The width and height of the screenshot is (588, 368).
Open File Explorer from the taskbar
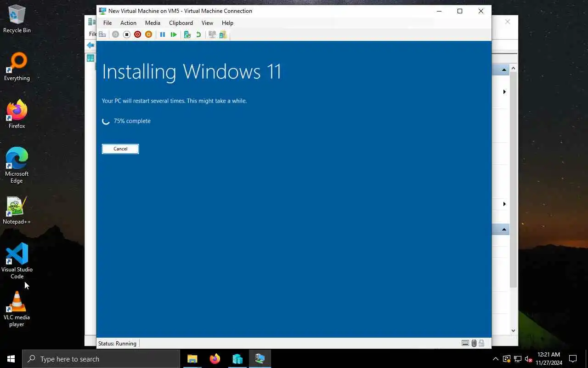pyautogui.click(x=192, y=359)
